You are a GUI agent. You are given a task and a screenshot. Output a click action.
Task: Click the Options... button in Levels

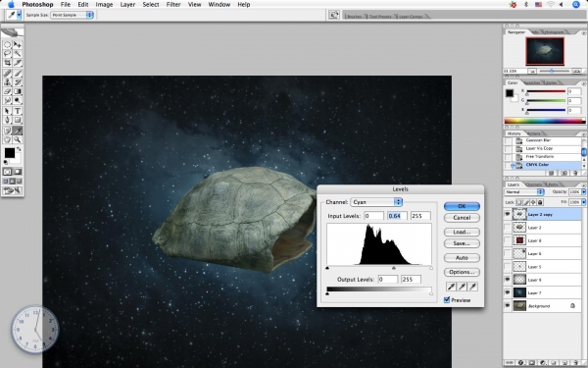coord(462,272)
